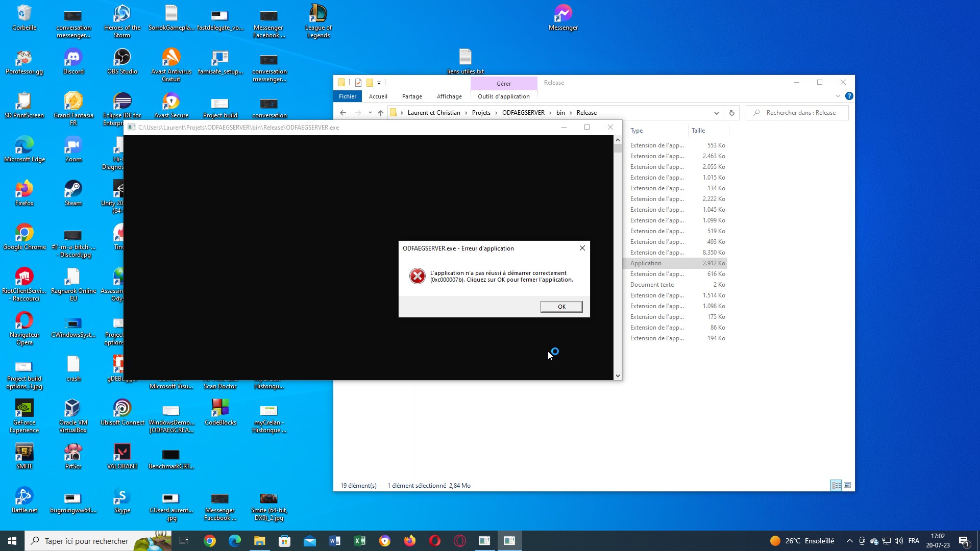Click OK to close the error dialog
The image size is (980, 551).
click(560, 306)
